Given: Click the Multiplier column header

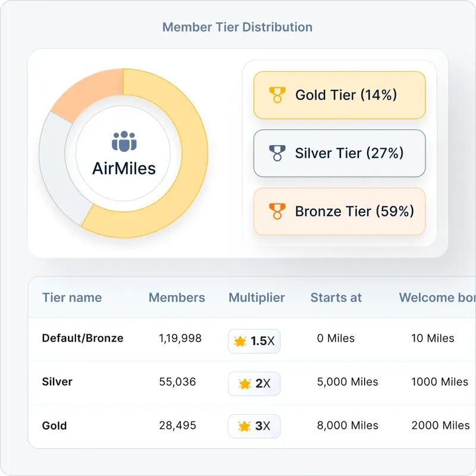Looking at the screenshot, I should 256,297.
